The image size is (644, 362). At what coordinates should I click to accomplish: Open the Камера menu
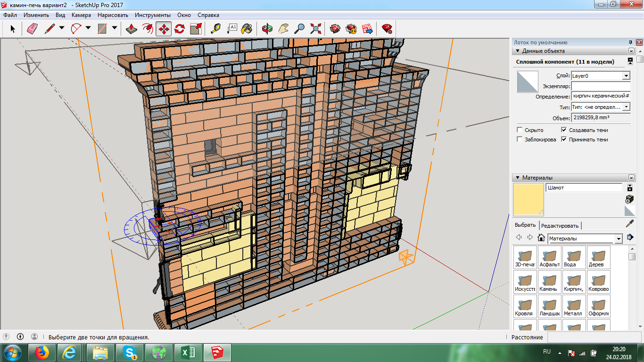click(x=81, y=15)
